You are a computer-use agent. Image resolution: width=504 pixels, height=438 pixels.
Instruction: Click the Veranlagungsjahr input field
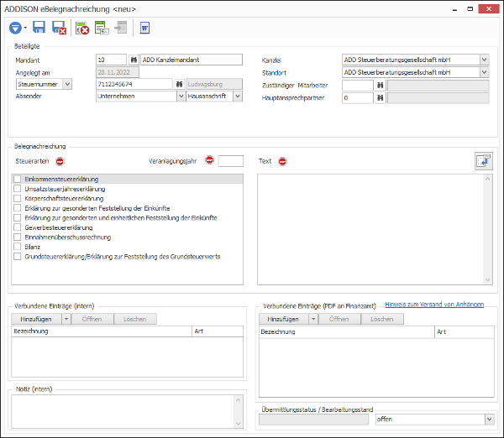coord(230,161)
